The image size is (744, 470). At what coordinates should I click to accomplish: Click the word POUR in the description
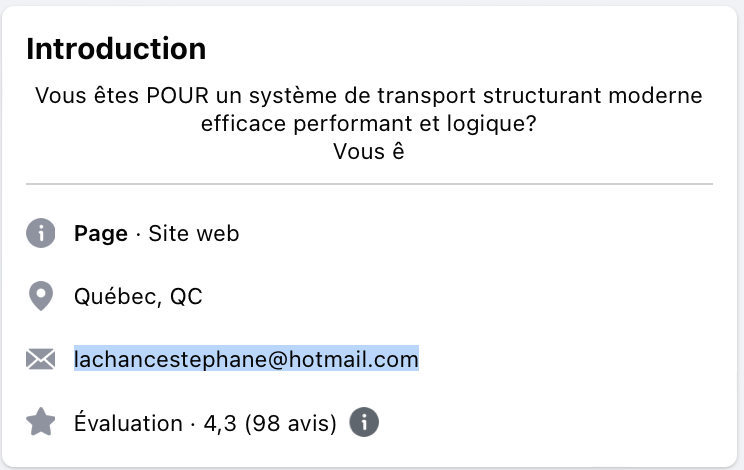[177, 95]
